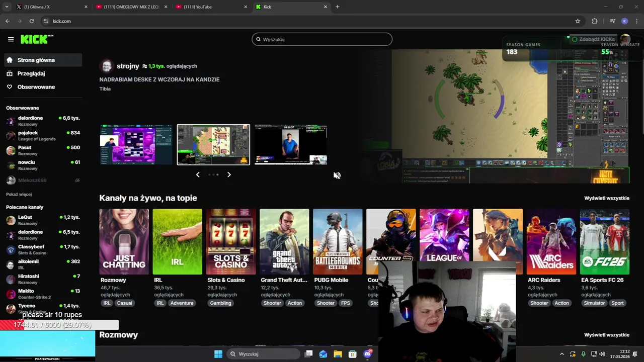Click the Gambling tag under Slots & Casino

click(220, 303)
